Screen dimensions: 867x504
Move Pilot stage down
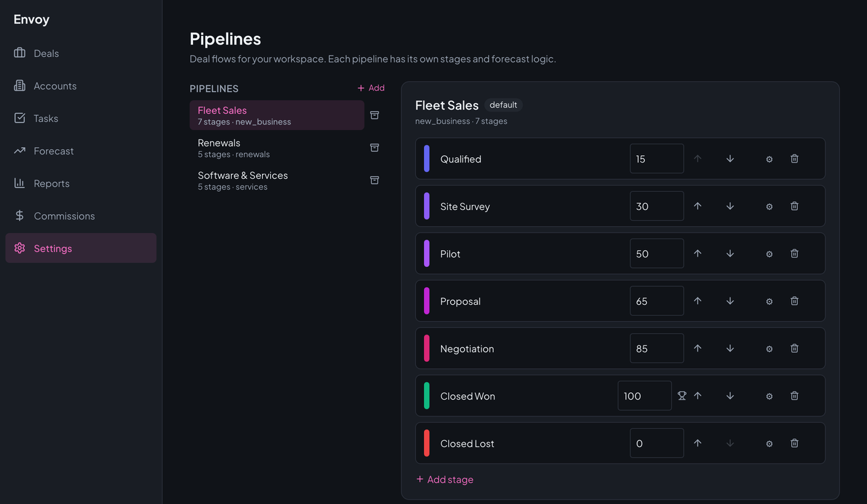(x=730, y=253)
